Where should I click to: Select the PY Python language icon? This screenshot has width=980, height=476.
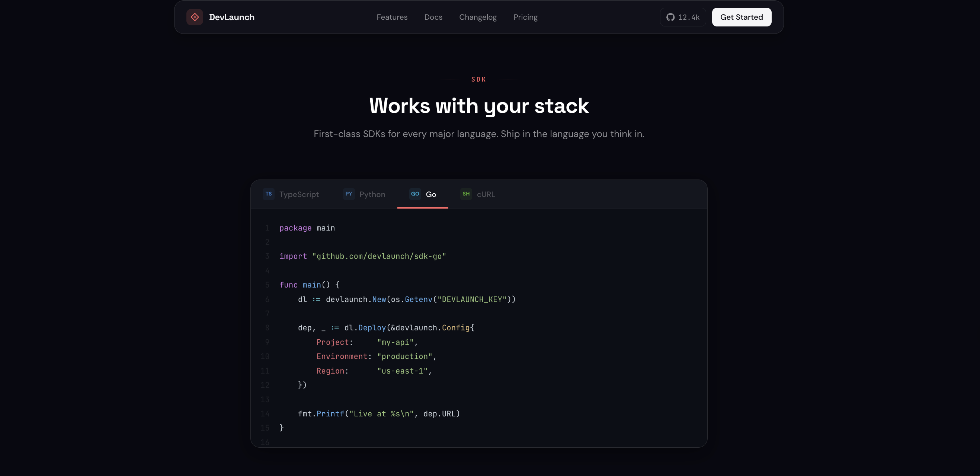(349, 194)
